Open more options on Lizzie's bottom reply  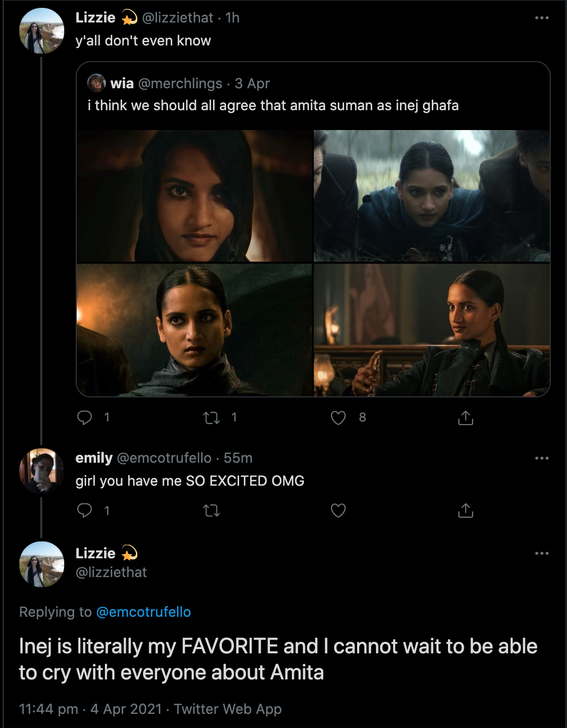pos(541,553)
